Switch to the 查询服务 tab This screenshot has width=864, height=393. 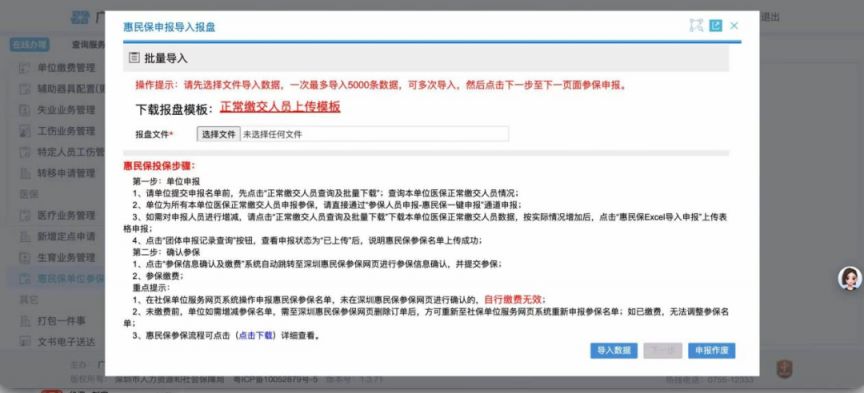coord(88,45)
